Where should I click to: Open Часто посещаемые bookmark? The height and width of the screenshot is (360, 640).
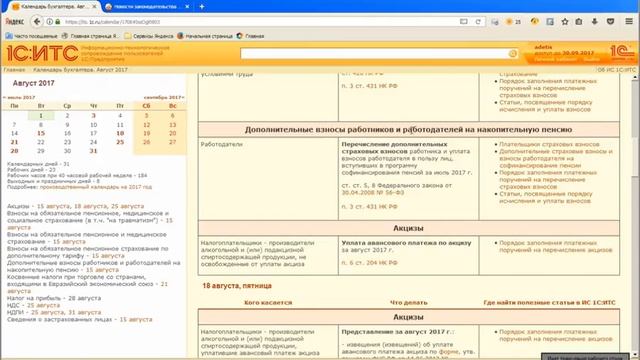[x=31, y=36]
